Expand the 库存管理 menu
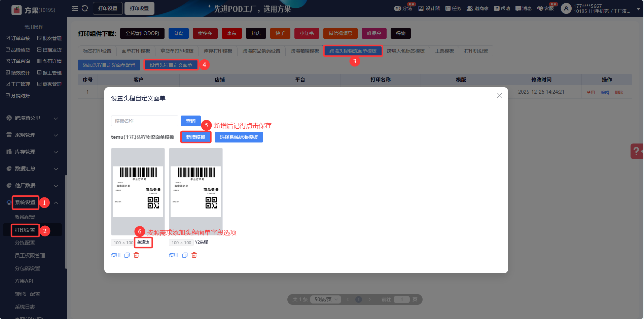Screen dimensions: 644x319 33,152
